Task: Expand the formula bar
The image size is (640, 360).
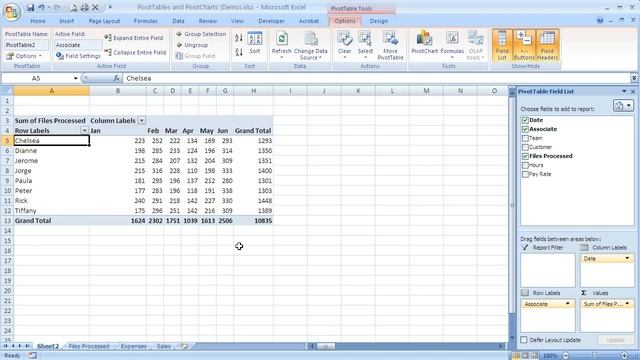Action: 634,78
